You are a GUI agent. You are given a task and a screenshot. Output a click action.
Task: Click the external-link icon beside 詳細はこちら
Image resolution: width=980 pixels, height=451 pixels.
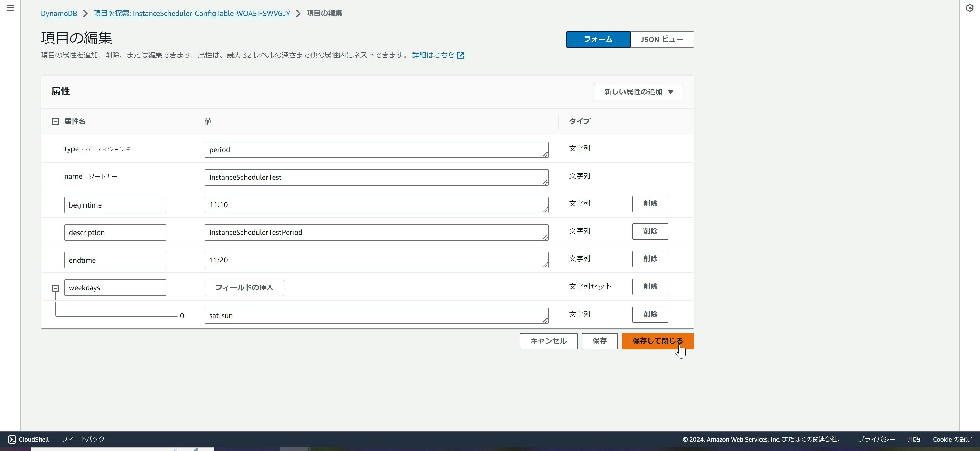pyautogui.click(x=461, y=56)
